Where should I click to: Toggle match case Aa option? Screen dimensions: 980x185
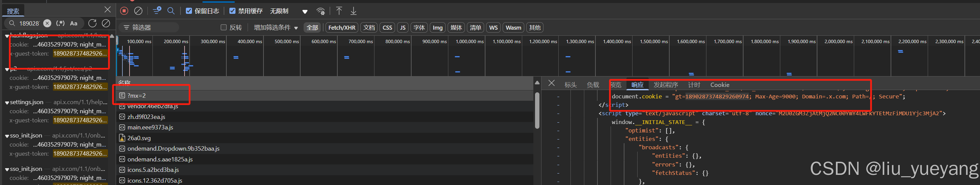pyautogui.click(x=74, y=23)
